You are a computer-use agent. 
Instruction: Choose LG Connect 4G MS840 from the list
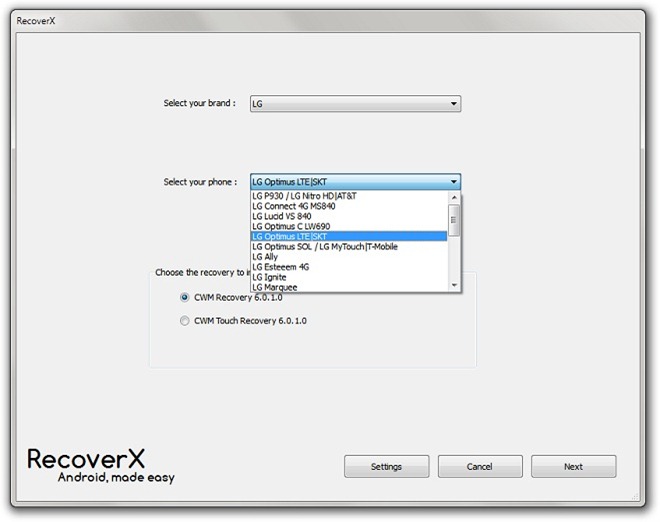(x=349, y=206)
